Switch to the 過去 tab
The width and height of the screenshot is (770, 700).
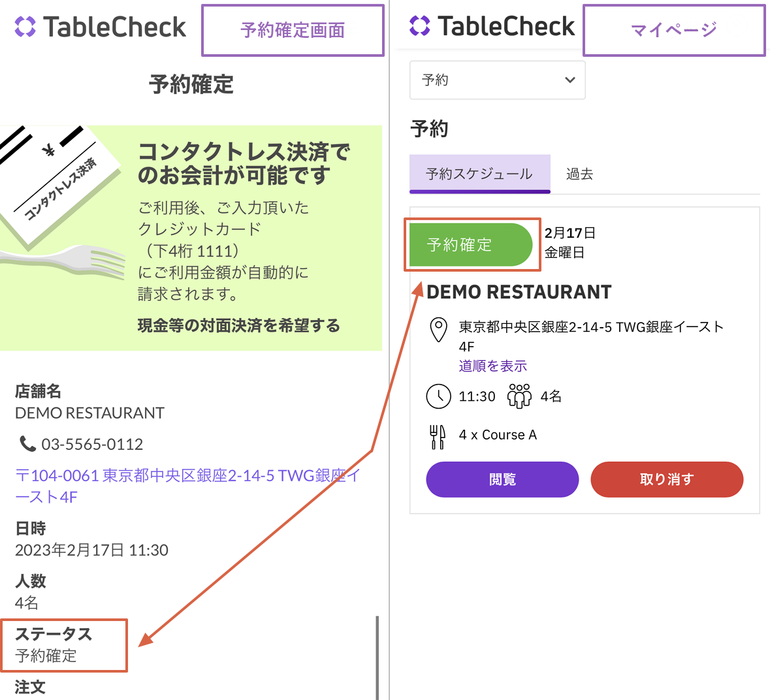pos(579,174)
